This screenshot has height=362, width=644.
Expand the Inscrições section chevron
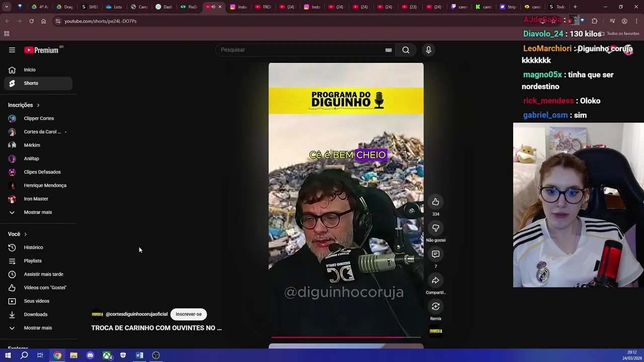tap(38, 105)
